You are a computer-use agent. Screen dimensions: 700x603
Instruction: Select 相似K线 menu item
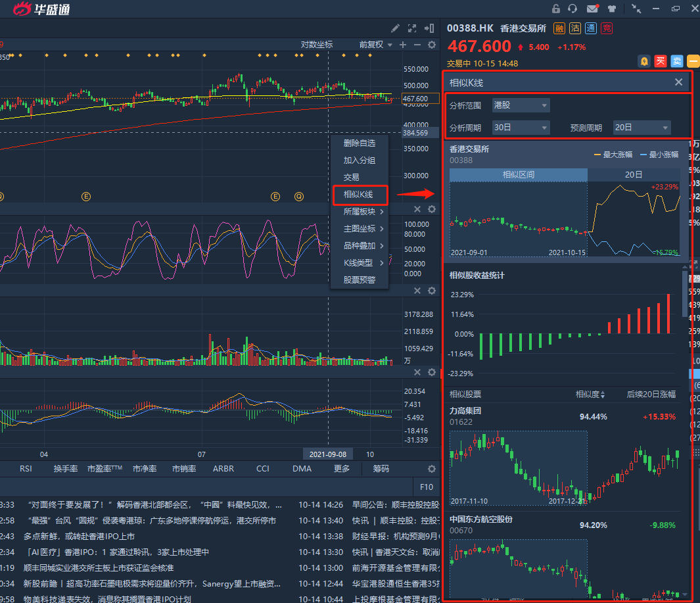[360, 195]
